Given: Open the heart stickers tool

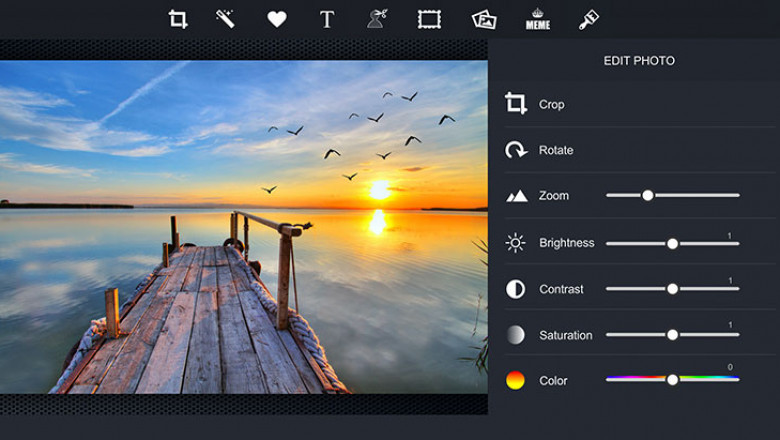Looking at the screenshot, I should 277,19.
